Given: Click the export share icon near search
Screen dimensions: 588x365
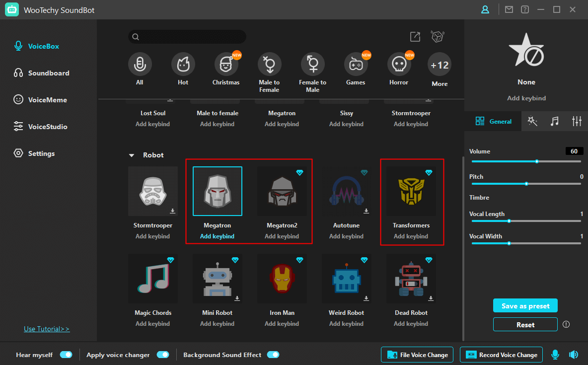Looking at the screenshot, I should pos(415,37).
